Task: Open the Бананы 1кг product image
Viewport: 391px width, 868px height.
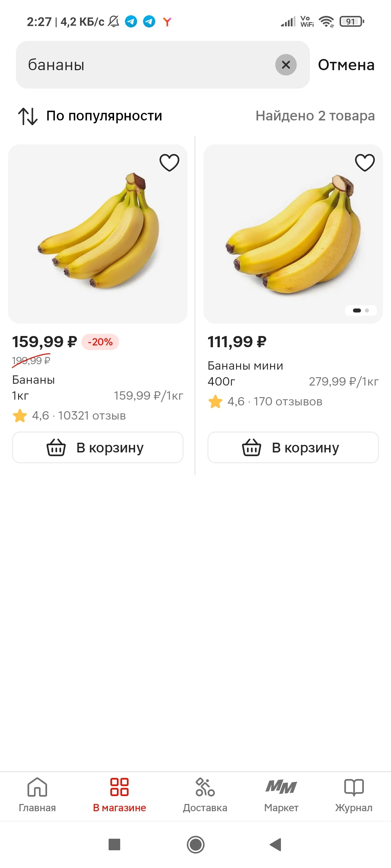Action: [x=98, y=234]
